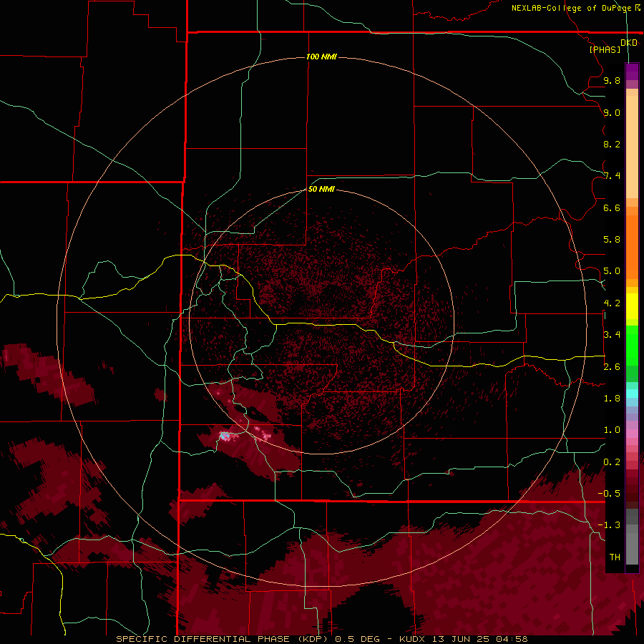
Task: Click the TH threshold label on legend
Action: (615, 557)
